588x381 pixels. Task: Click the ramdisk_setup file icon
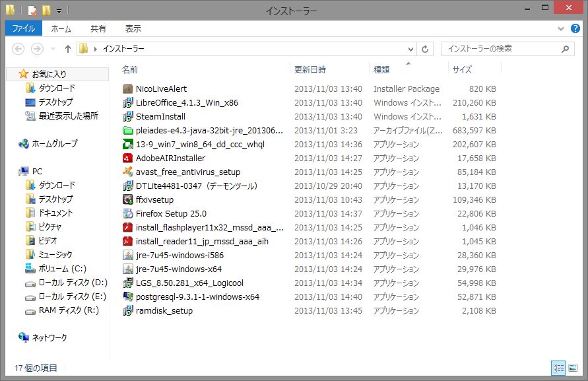point(128,311)
